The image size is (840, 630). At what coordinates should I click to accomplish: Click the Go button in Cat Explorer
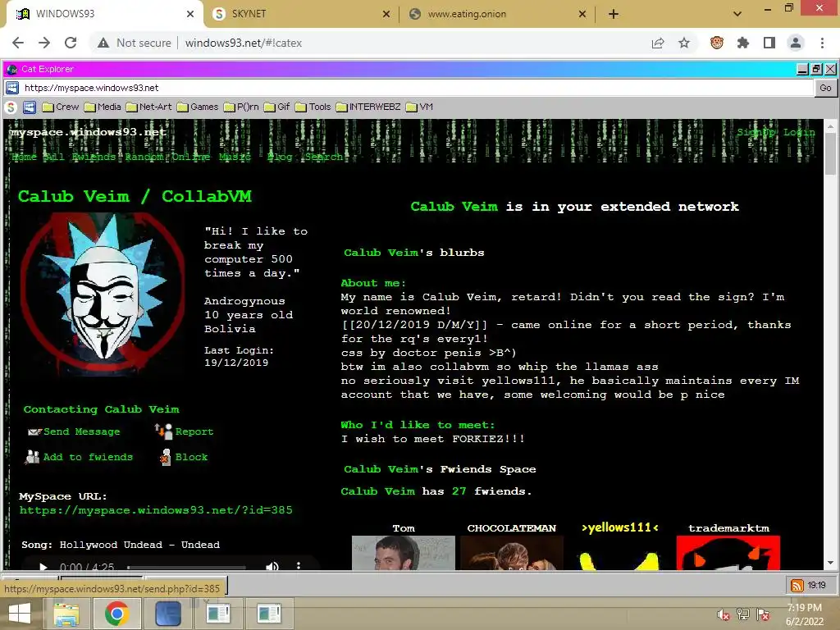click(x=825, y=88)
